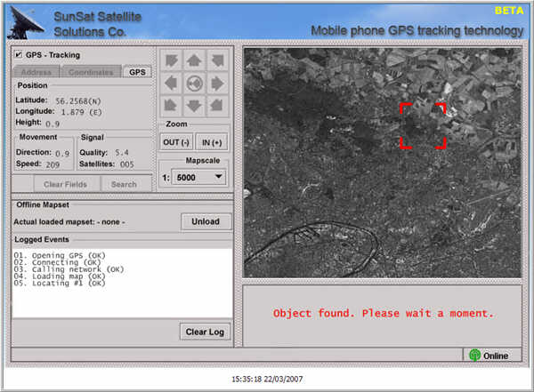
Task: Zoom in with the IN (+) button
Action: tap(212, 142)
